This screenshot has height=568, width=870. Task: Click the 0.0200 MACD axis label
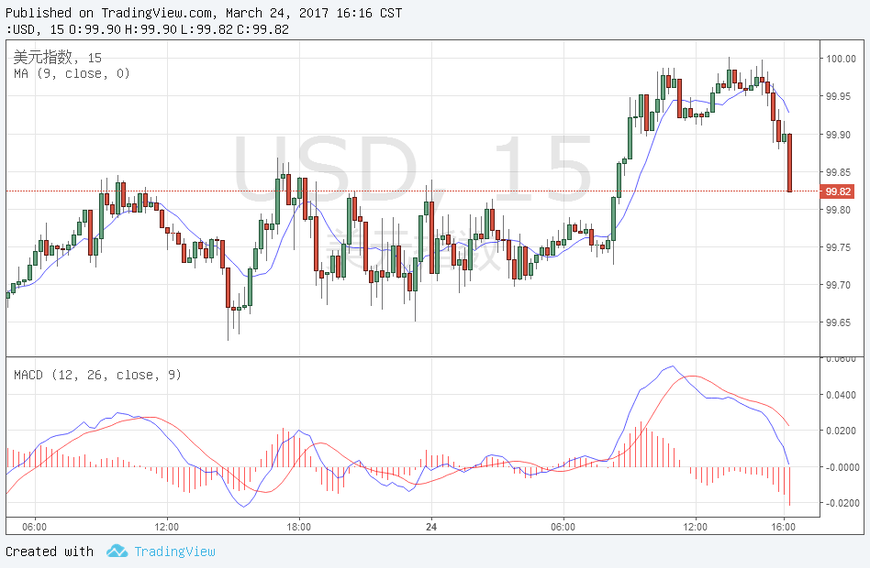pos(841,431)
